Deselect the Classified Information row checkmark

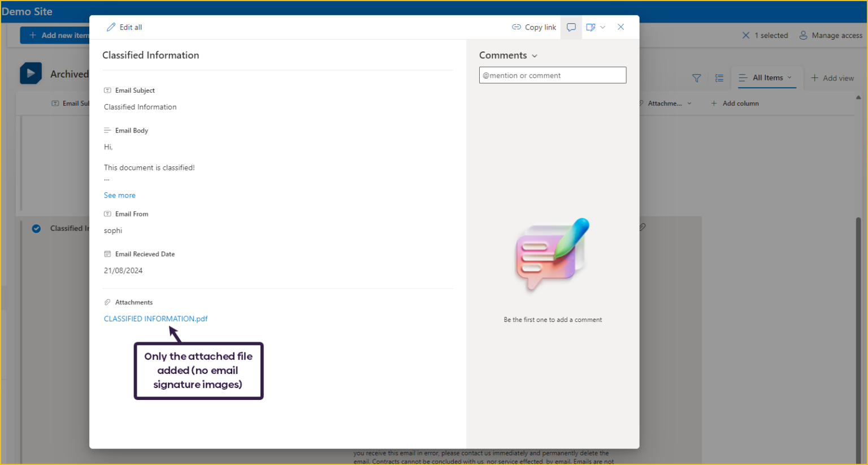pos(36,229)
